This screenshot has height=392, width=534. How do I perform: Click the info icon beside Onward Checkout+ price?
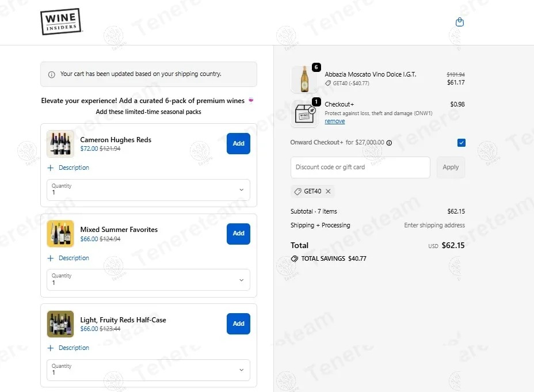tap(389, 143)
